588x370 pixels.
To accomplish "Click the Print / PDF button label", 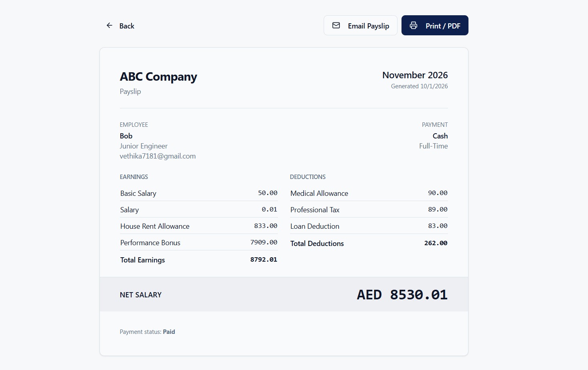I will point(443,26).
